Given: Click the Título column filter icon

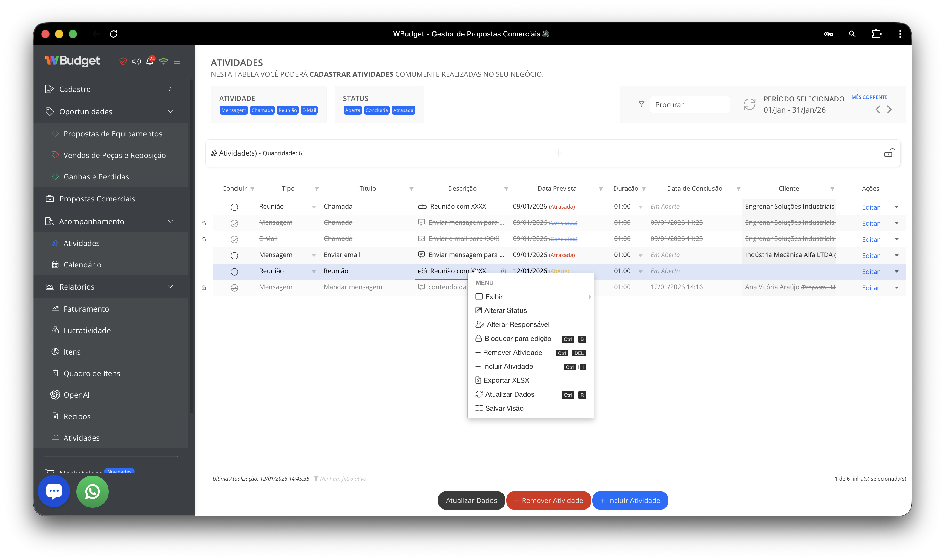Looking at the screenshot, I should 412,189.
